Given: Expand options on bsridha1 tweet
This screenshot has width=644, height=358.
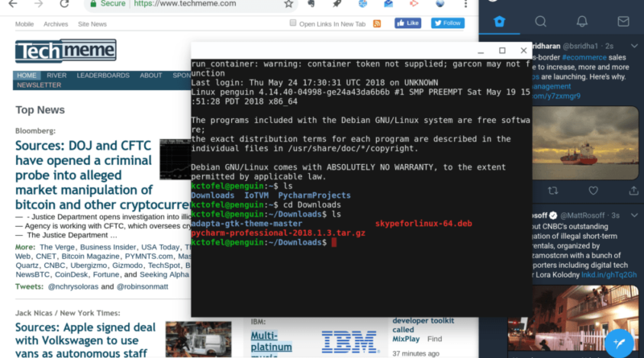Looking at the screenshot, I should coord(634,46).
